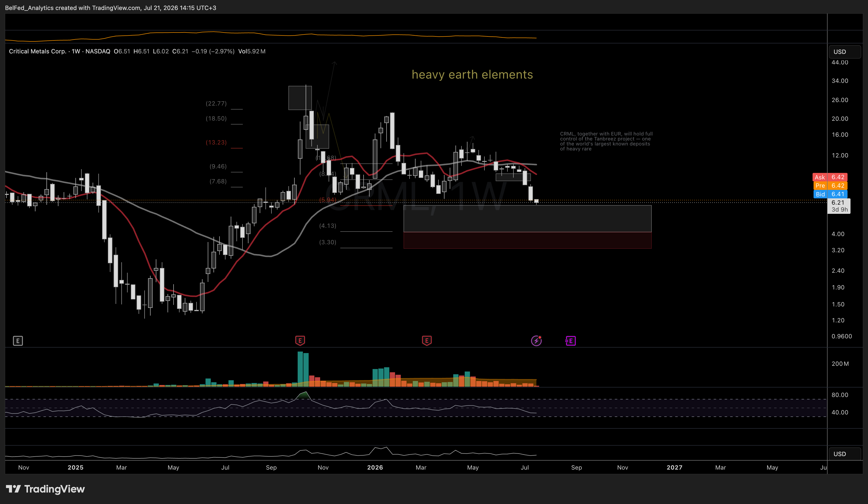Click the (7.68) level label
This screenshot has height=504, width=868.
[x=218, y=181]
